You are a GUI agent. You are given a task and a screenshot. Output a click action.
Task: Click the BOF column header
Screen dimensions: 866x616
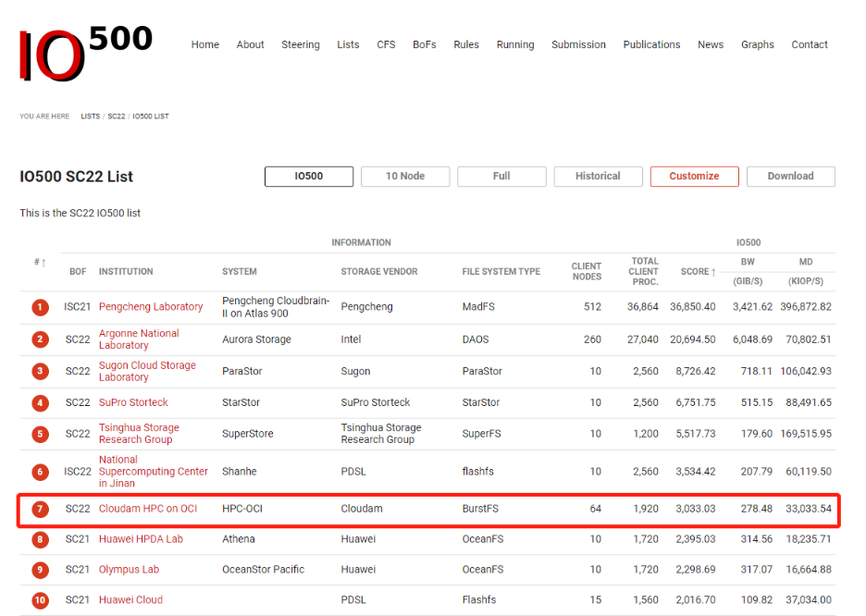(x=78, y=272)
